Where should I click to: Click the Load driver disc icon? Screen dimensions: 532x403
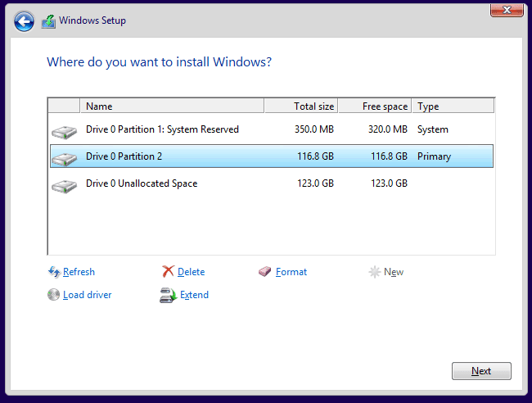pyautogui.click(x=54, y=295)
